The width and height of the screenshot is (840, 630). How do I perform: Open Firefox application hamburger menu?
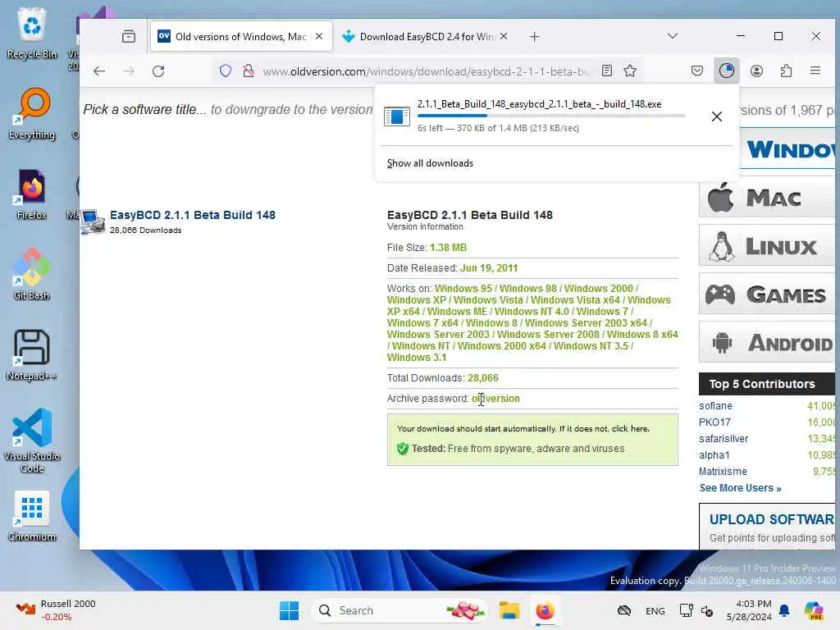(x=815, y=71)
